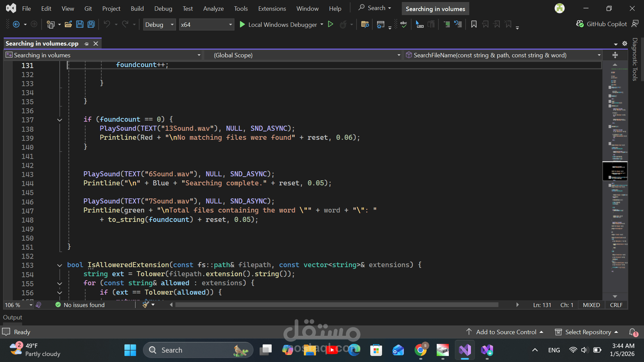Click the spell checker abc icon
644x362 pixels.
coord(404,24)
